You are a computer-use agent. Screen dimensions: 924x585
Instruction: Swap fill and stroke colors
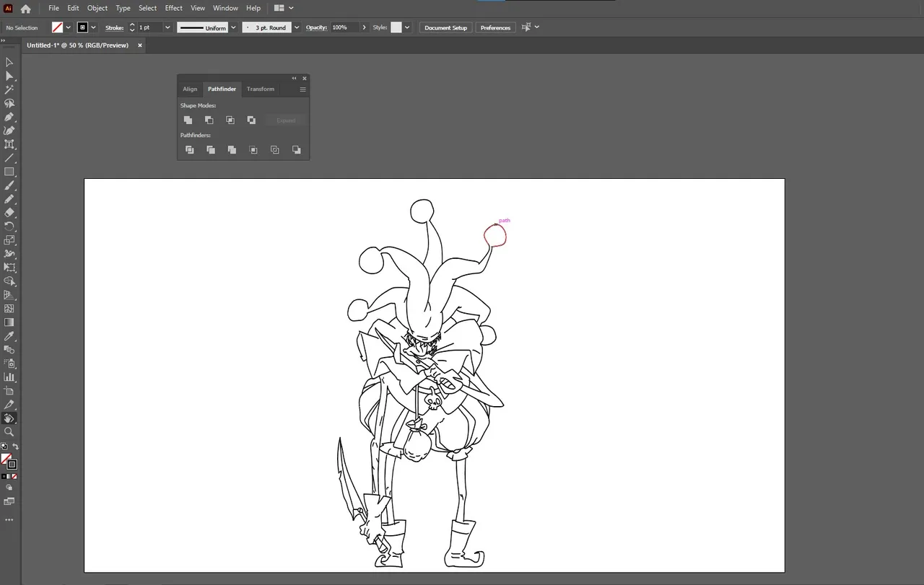tap(15, 447)
